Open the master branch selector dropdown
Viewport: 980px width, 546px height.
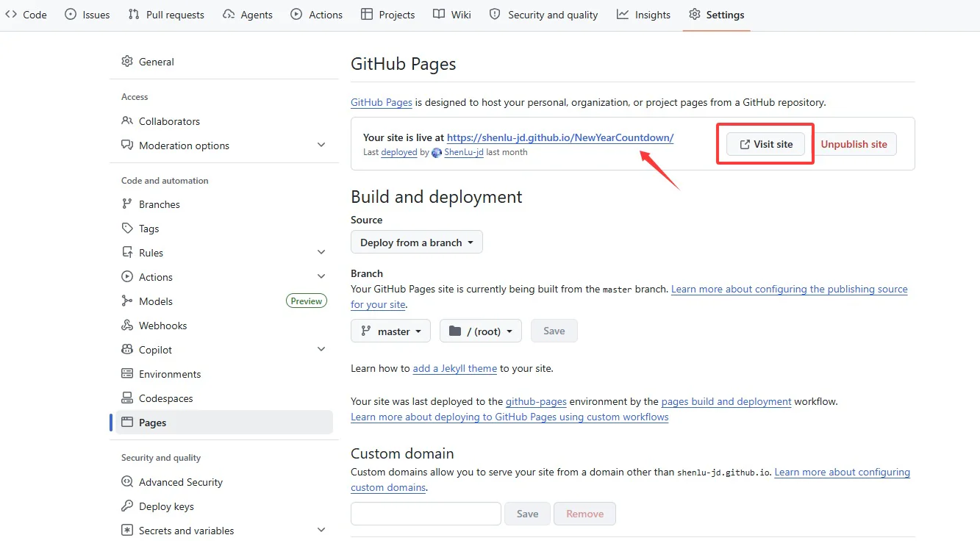click(391, 331)
